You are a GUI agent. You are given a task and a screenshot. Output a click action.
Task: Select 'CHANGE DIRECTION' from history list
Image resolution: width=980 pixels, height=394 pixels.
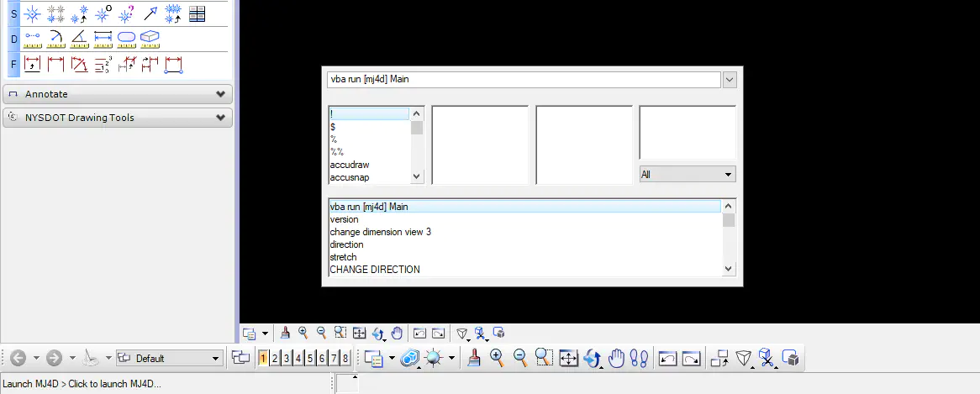(375, 270)
